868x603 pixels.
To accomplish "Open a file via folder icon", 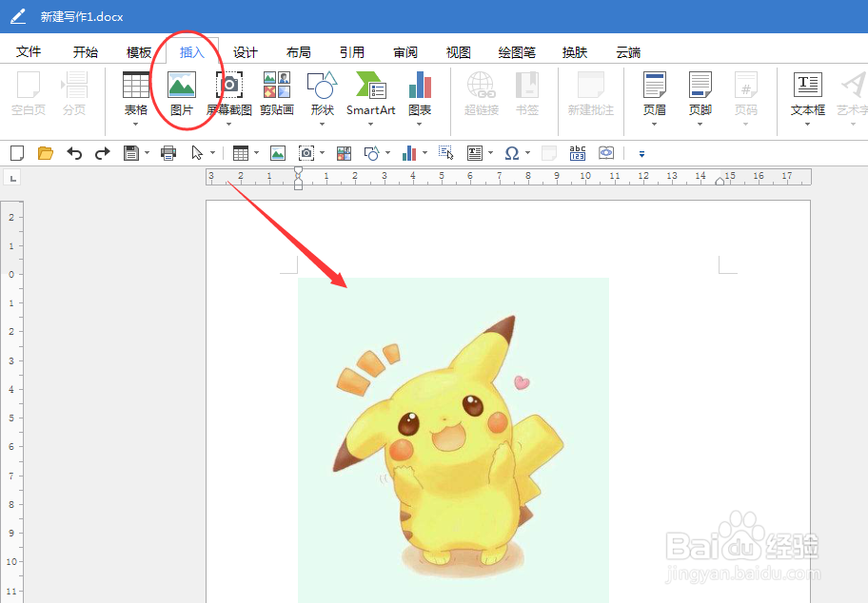I will click(46, 153).
